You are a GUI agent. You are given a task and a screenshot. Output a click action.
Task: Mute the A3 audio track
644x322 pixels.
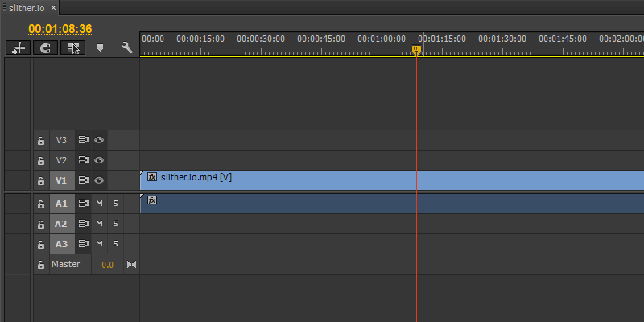point(99,244)
